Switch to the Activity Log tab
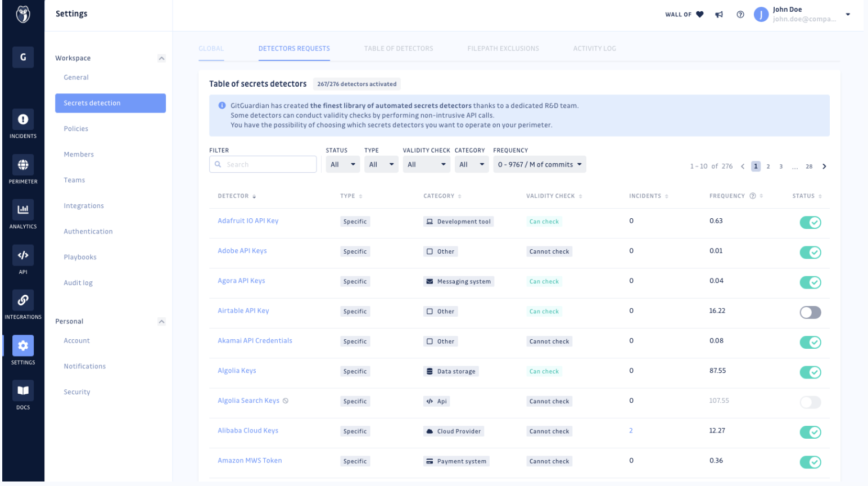The image size is (868, 486). point(595,48)
